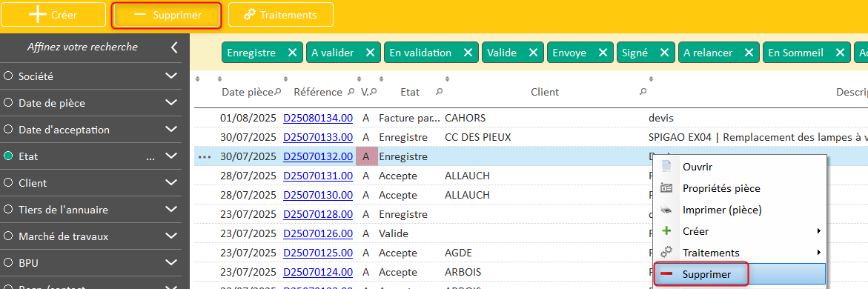Expand the Client filter section

pyautogui.click(x=172, y=183)
